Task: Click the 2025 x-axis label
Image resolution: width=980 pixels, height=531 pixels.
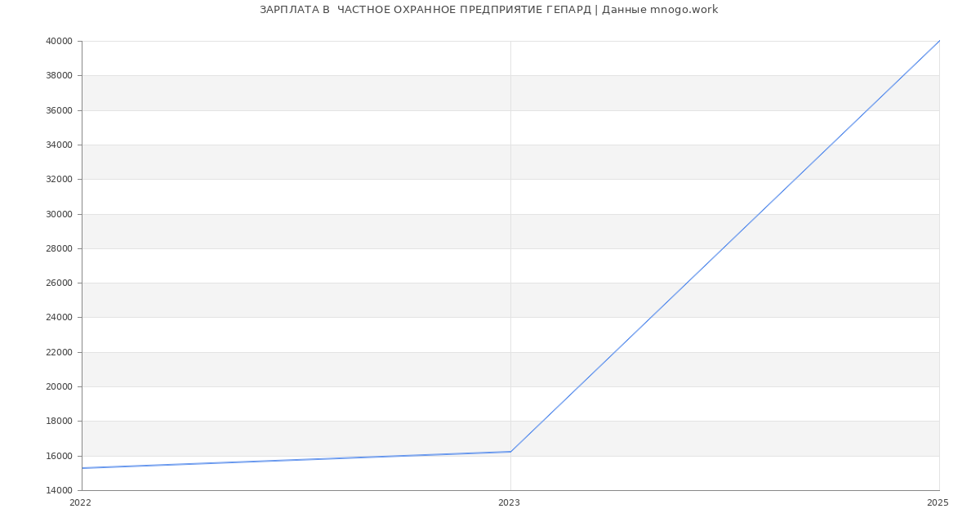Action: click(x=938, y=503)
